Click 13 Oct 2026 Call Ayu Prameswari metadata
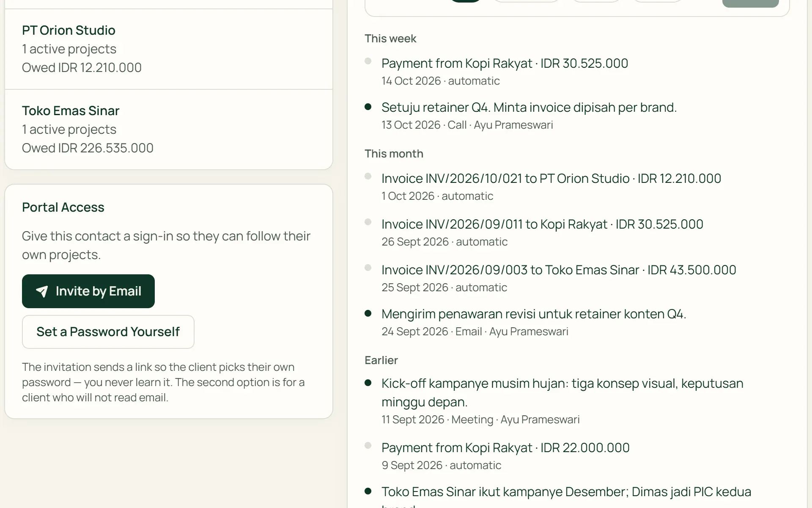This screenshot has width=812, height=508. click(467, 125)
